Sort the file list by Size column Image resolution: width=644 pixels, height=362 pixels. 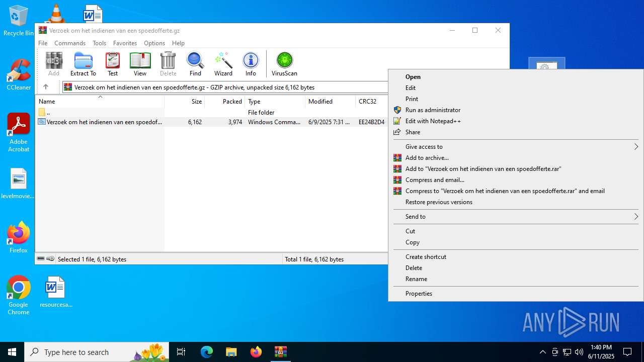(185, 102)
